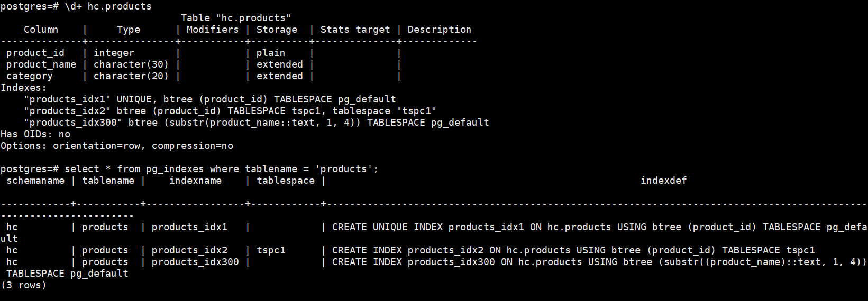Select the Description column header

439,30
